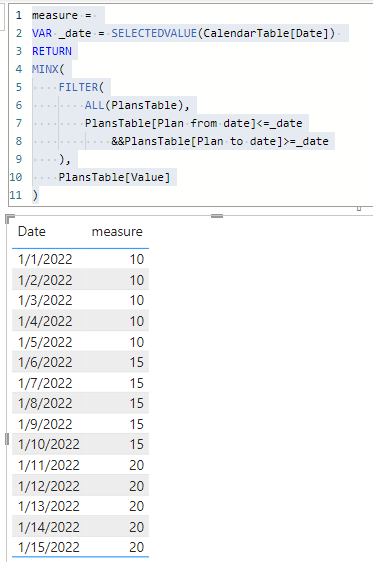Click the measure name on line 1
This screenshot has height=562, width=373.
[x=55, y=15]
